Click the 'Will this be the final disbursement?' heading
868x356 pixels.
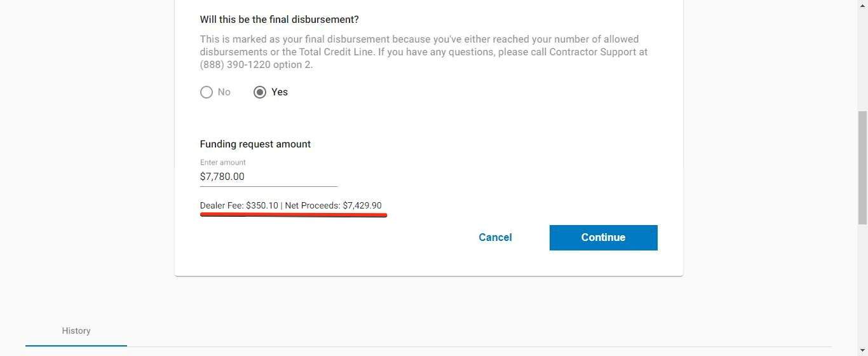coord(280,20)
